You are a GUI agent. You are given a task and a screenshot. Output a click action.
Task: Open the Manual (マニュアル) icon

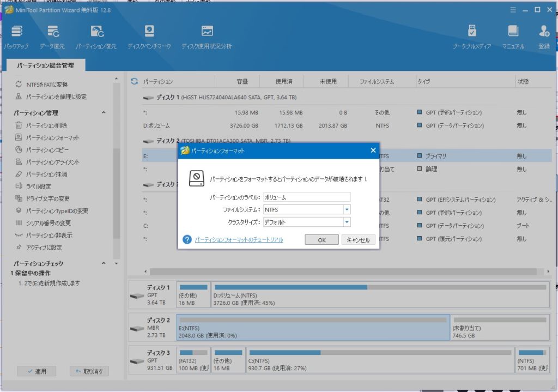tap(513, 33)
